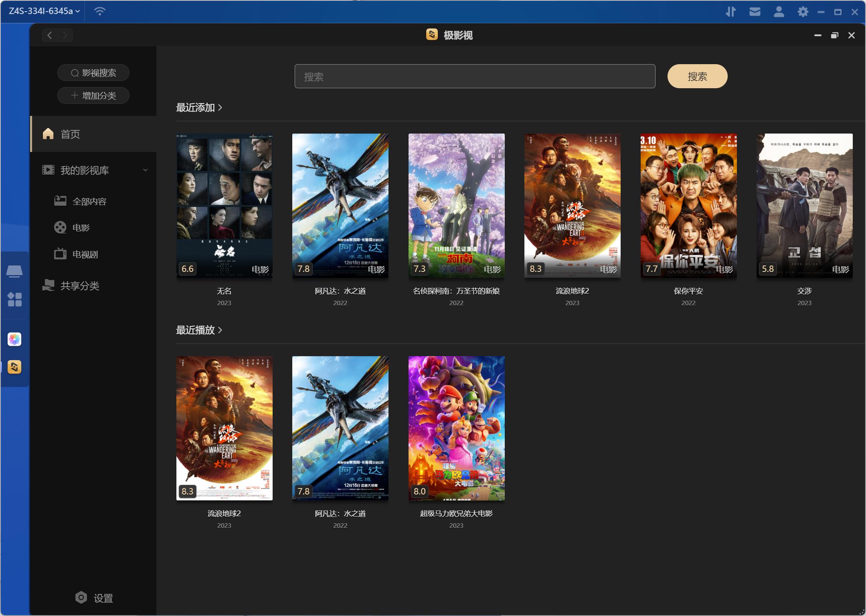The height and width of the screenshot is (616, 866).
Task: Open 全部内容 in the sidebar
Action: click(x=89, y=201)
